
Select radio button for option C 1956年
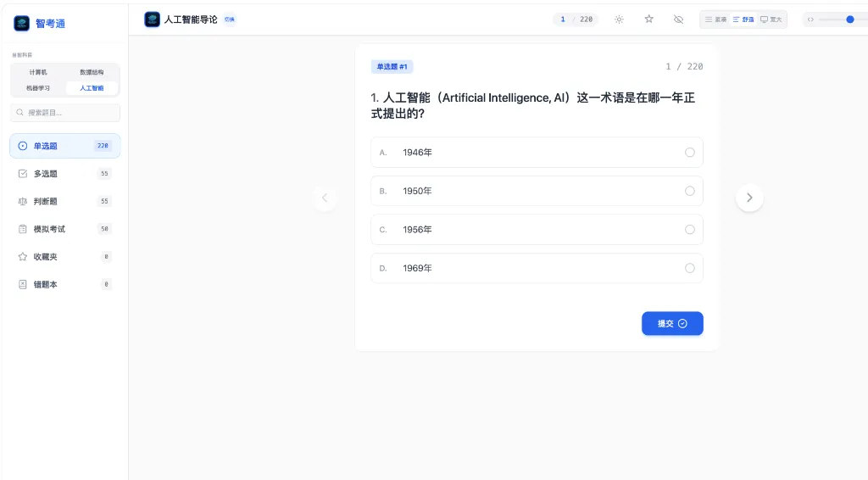point(690,229)
